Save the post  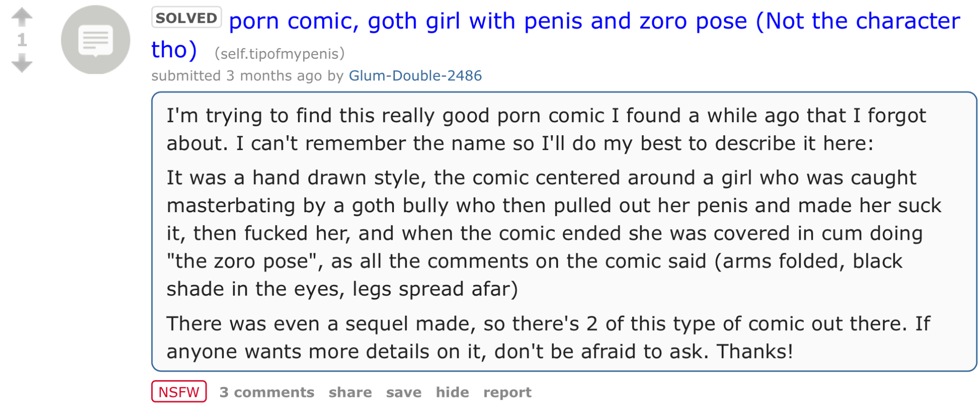[x=403, y=392]
